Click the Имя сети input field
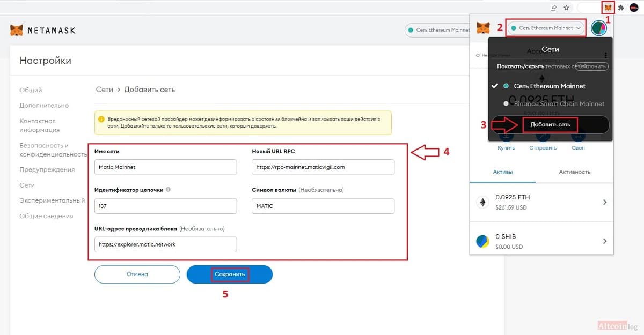 [165, 167]
